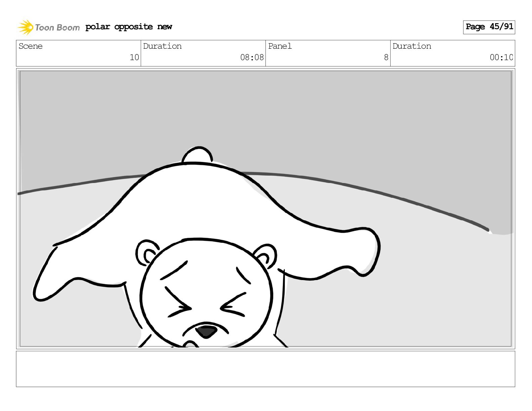Click the polar bear storyboard panel image

click(x=266, y=209)
